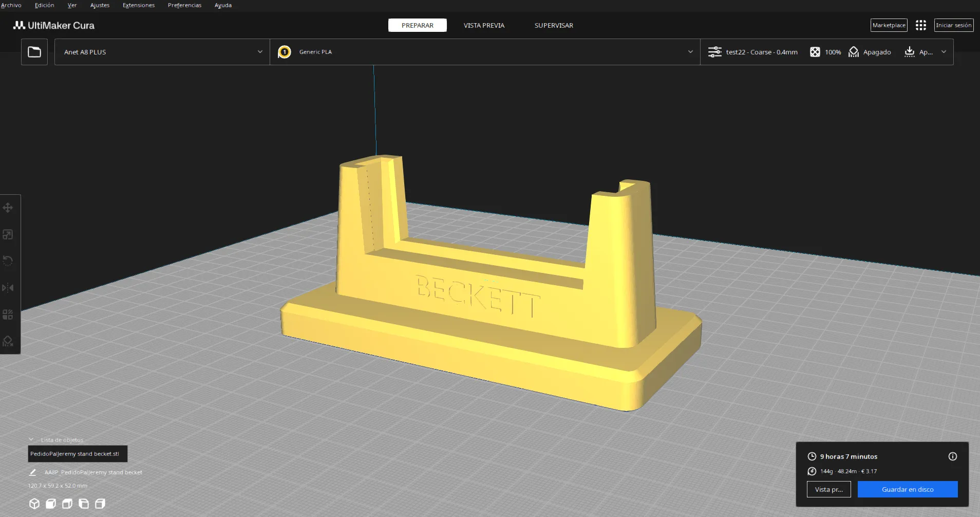Select the Move tool

click(8, 208)
